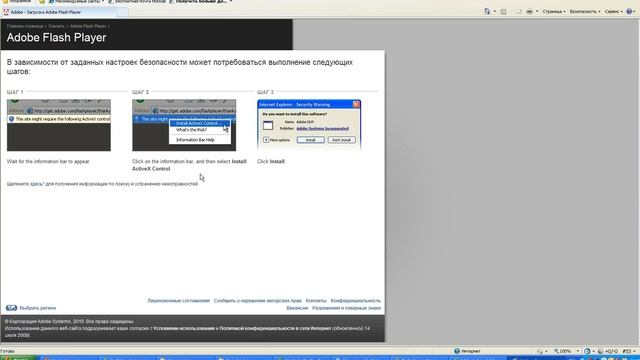
Task: Open Лицензионные соглашения footer link
Action: click(178, 301)
